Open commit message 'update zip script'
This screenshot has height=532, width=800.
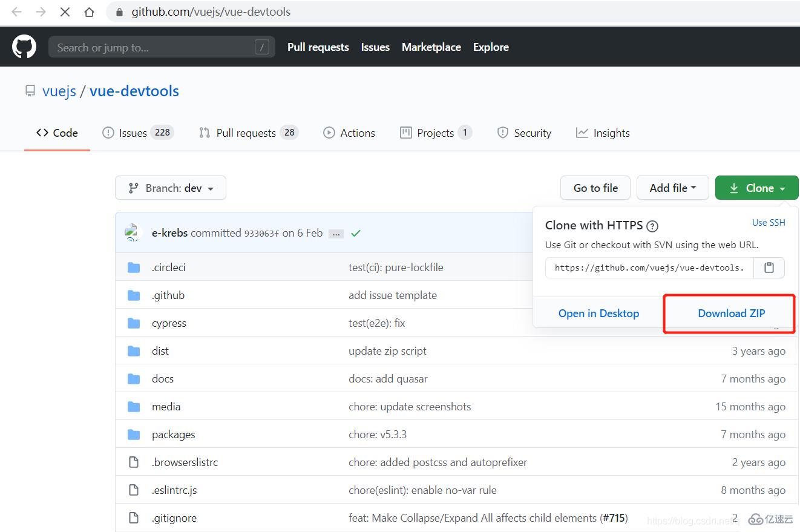pyautogui.click(x=387, y=351)
